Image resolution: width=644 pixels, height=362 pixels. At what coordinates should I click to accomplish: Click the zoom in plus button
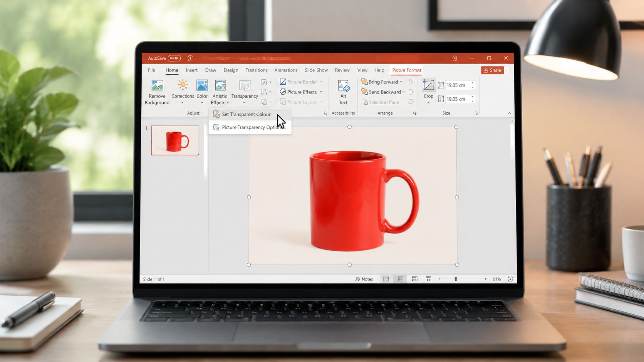[486, 279]
